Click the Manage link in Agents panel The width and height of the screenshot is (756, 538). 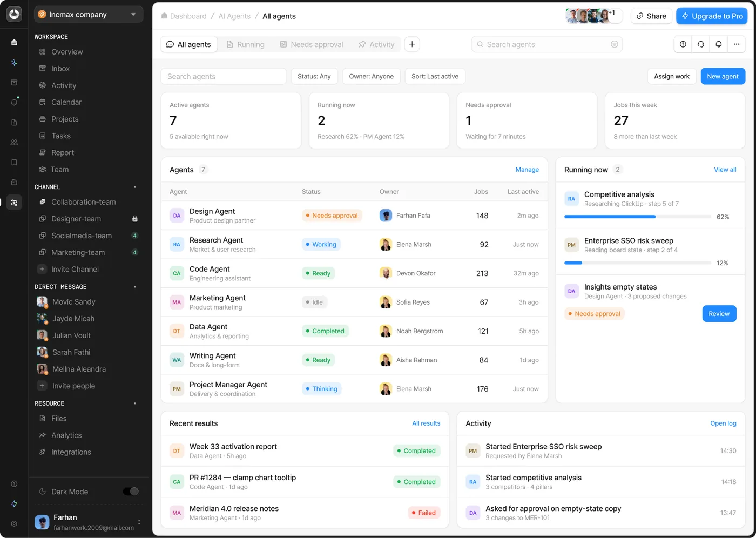click(527, 170)
